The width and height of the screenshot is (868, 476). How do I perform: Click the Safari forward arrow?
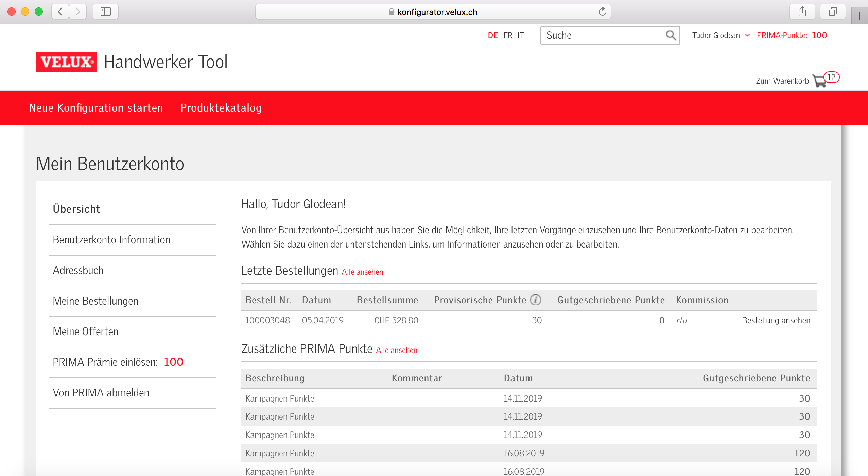pos(78,12)
